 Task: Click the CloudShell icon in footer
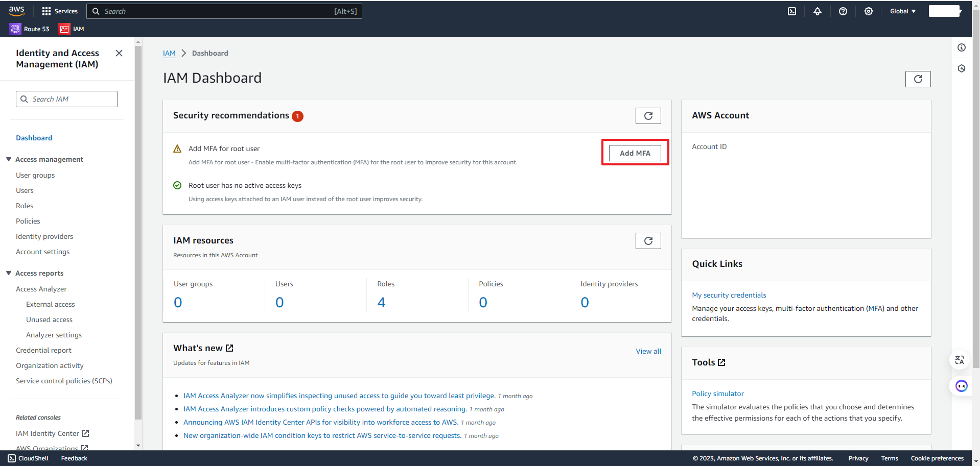tap(12, 458)
